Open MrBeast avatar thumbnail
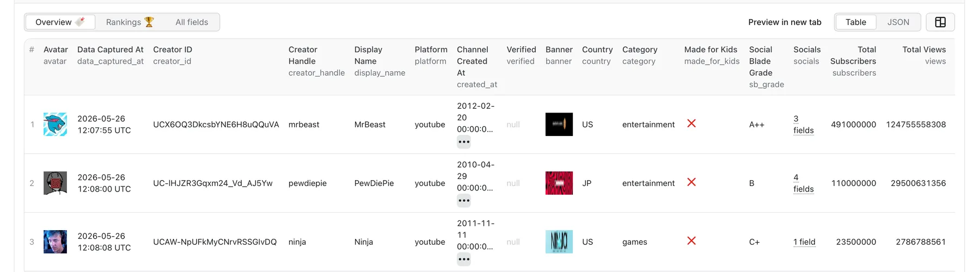Image resolution: width=980 pixels, height=272 pixels. click(x=55, y=124)
